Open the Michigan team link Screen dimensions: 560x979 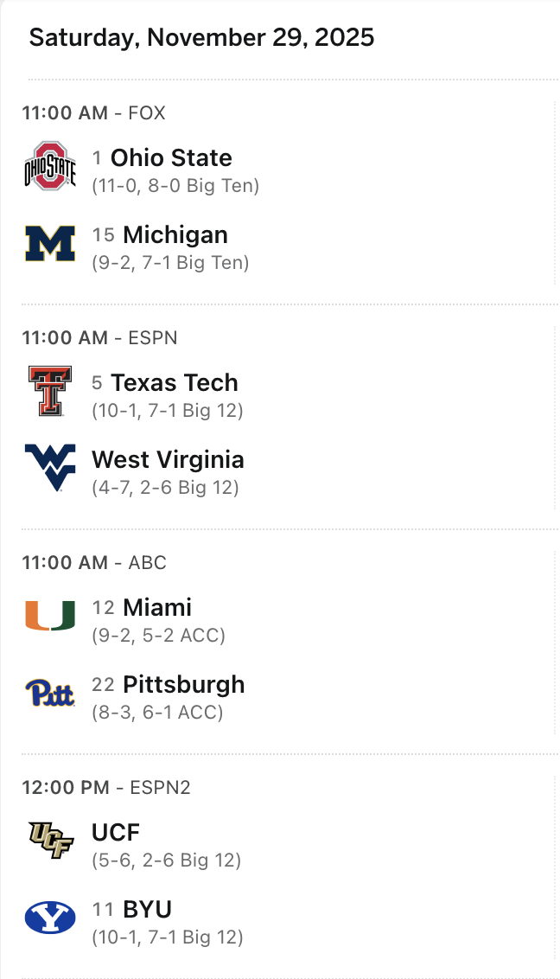click(175, 235)
